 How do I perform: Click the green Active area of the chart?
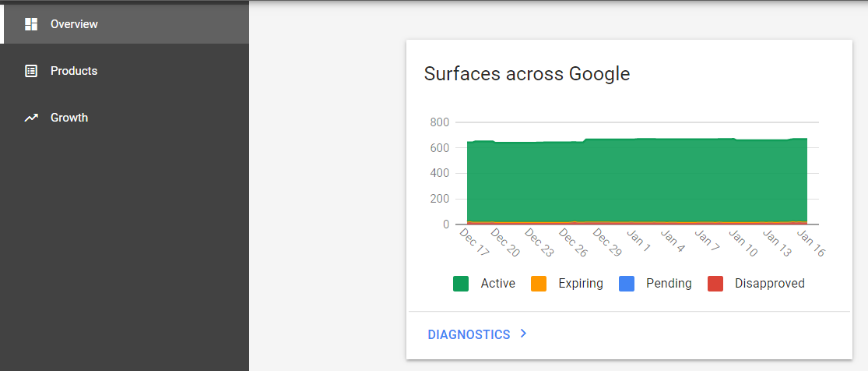tap(637, 180)
